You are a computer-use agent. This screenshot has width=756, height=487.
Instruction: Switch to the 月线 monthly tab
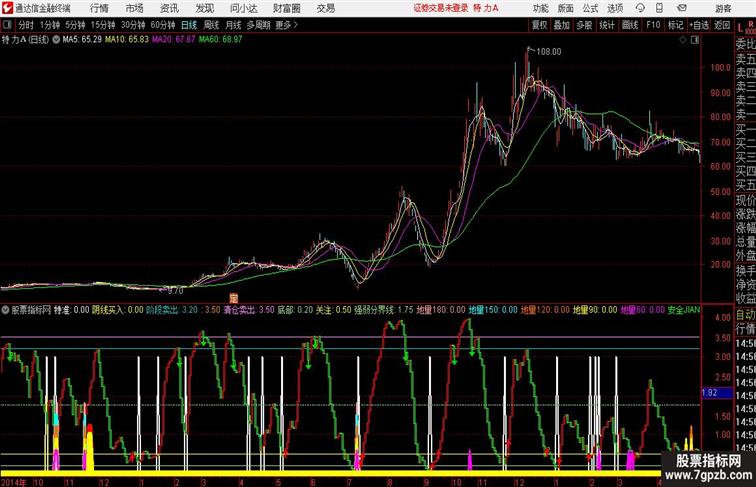[x=233, y=25]
